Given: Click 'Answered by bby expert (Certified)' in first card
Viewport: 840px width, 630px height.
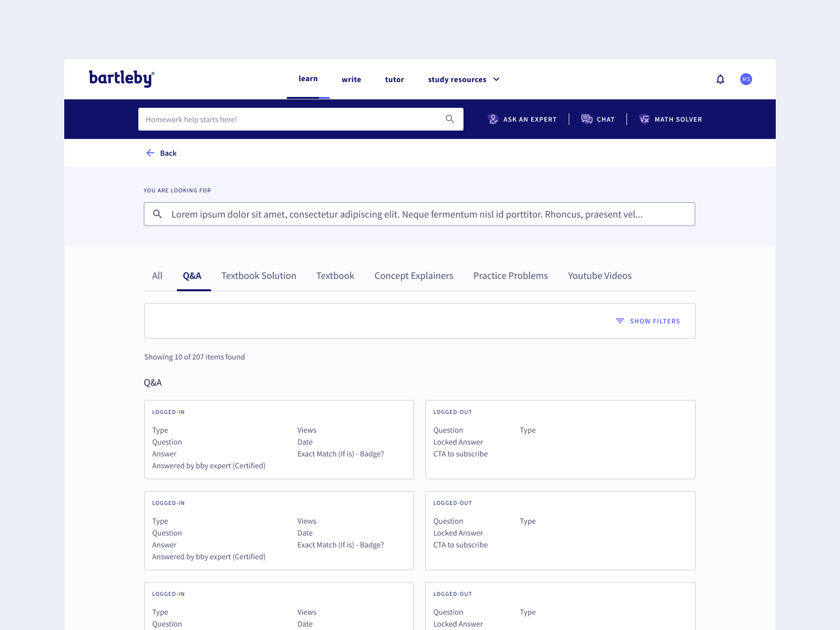Looking at the screenshot, I should tap(209, 466).
